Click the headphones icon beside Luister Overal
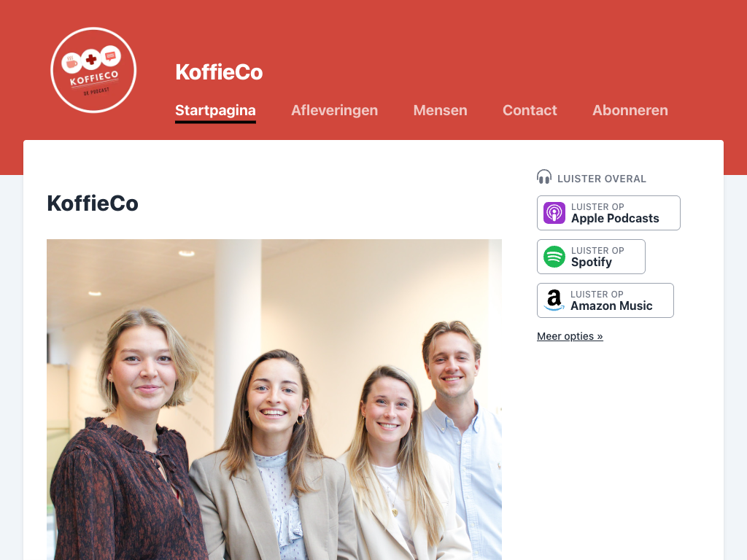The width and height of the screenshot is (747, 560). pyautogui.click(x=544, y=177)
